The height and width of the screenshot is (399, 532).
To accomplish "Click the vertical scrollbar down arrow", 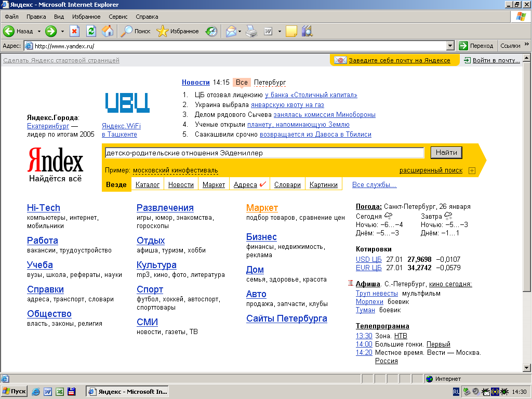I will 527,367.
